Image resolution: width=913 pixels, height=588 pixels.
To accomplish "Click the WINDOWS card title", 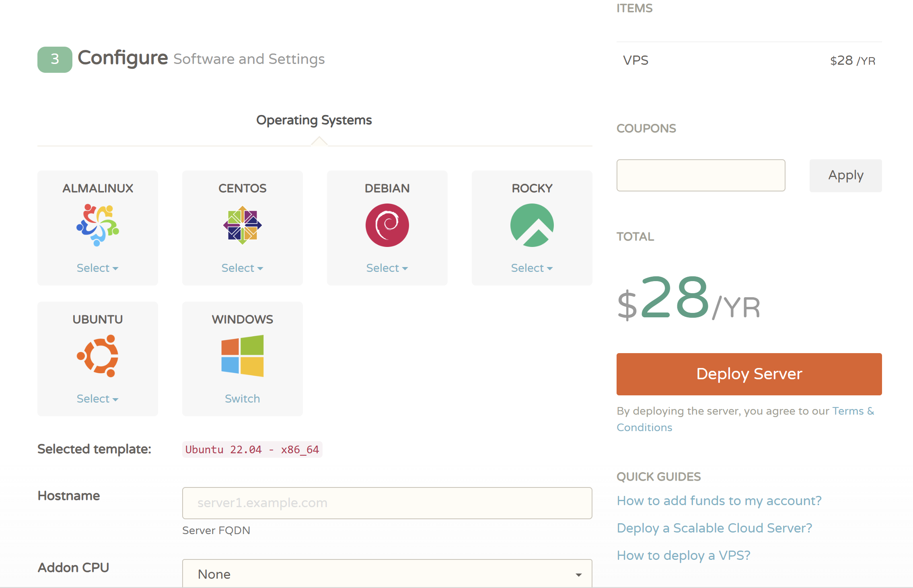I will coord(243,319).
